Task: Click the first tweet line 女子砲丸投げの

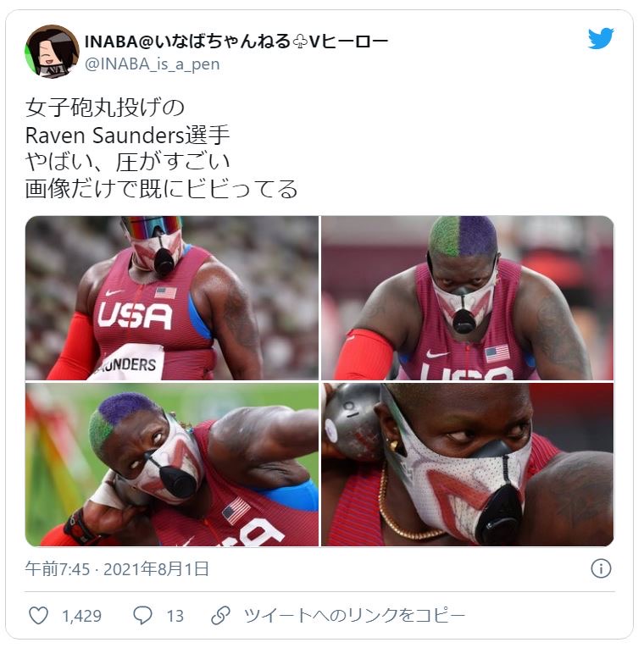Action: coord(104,108)
